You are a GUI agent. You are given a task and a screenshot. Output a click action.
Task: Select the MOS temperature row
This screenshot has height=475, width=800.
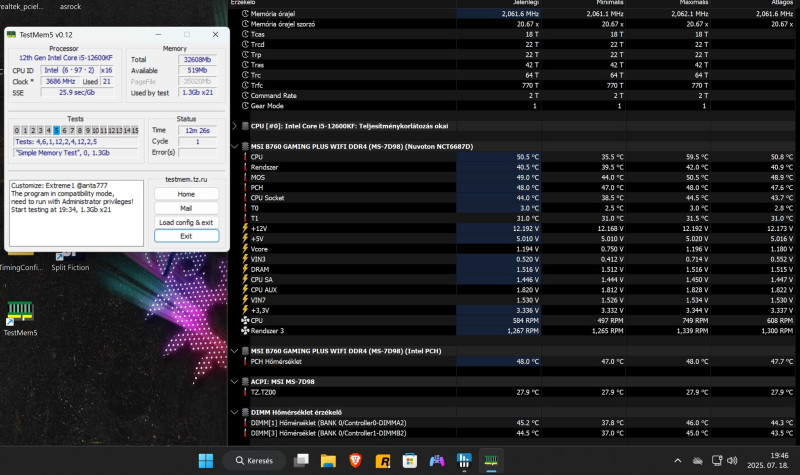point(514,178)
